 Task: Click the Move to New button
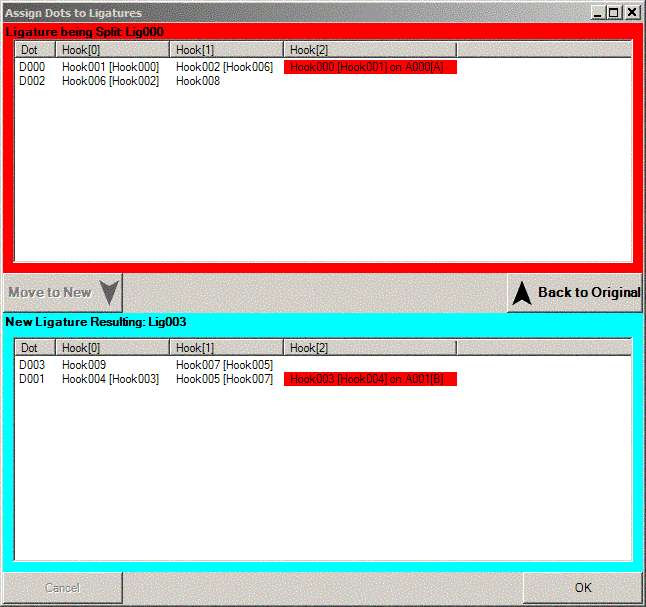(x=62, y=293)
